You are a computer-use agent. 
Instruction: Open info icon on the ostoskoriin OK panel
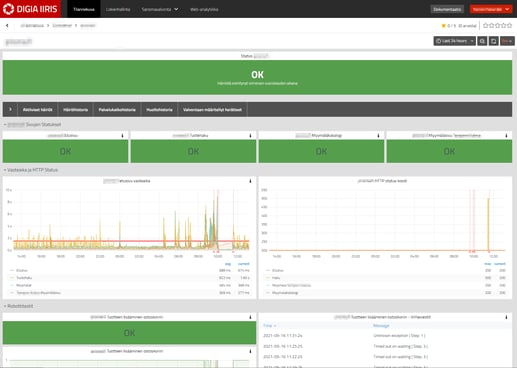coord(250,317)
